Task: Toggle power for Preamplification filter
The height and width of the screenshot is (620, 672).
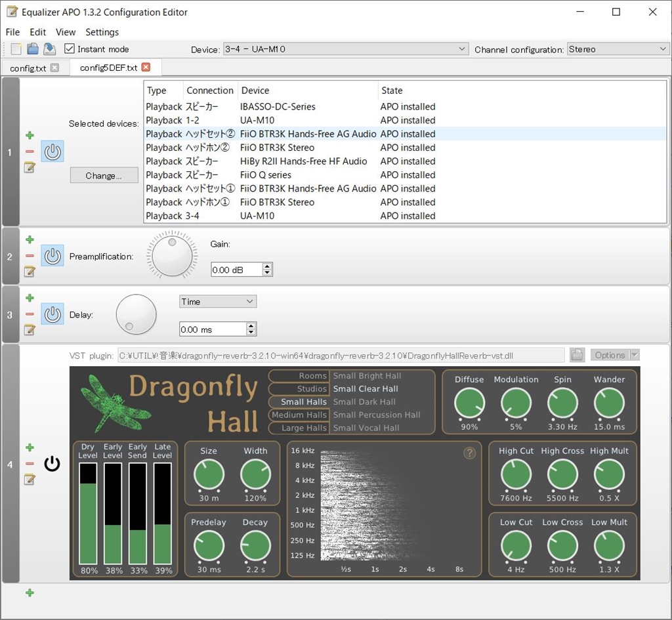Action: (52, 256)
